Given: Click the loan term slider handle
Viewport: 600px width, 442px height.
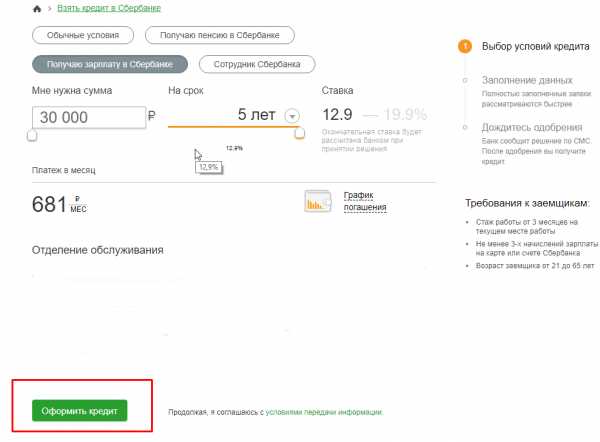Looking at the screenshot, I should tap(299, 134).
